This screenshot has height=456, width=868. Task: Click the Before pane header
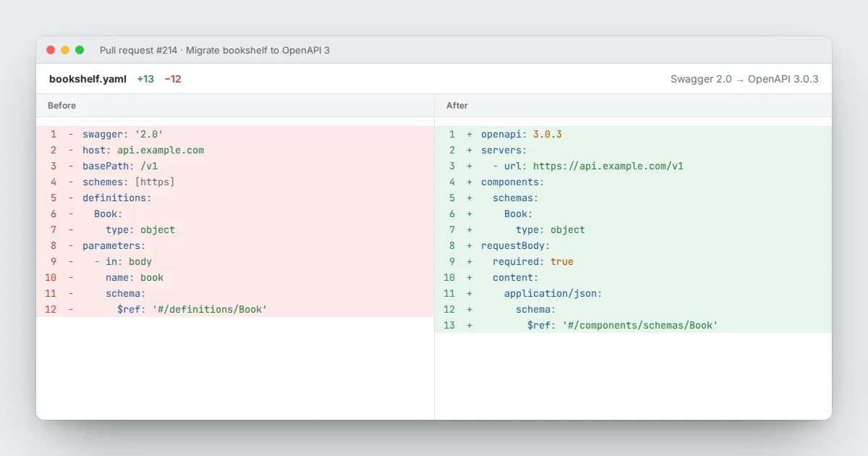click(235, 106)
